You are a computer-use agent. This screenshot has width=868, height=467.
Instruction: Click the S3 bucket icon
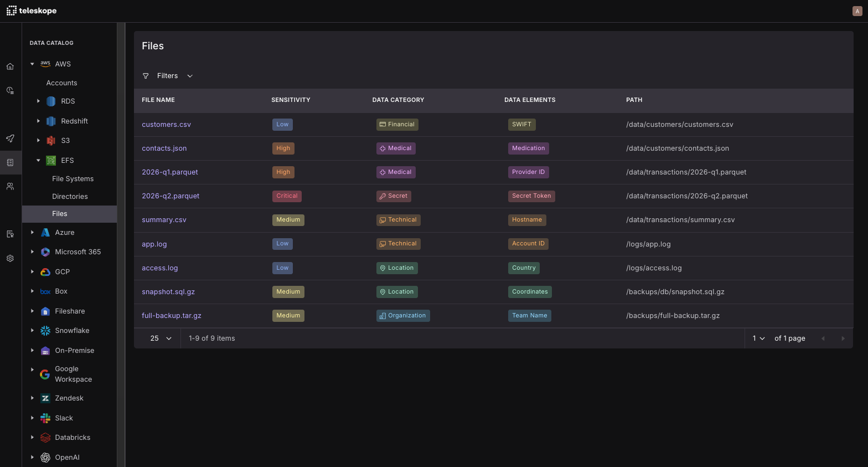click(x=51, y=141)
